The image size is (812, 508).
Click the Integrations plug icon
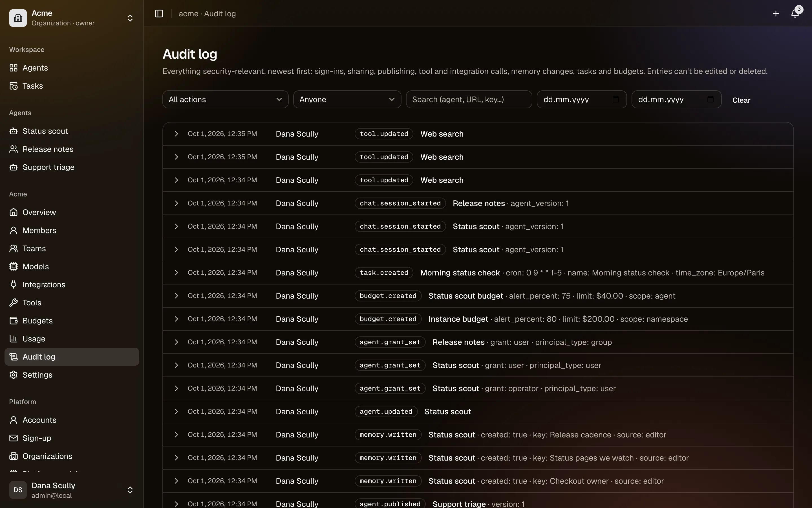(14, 284)
